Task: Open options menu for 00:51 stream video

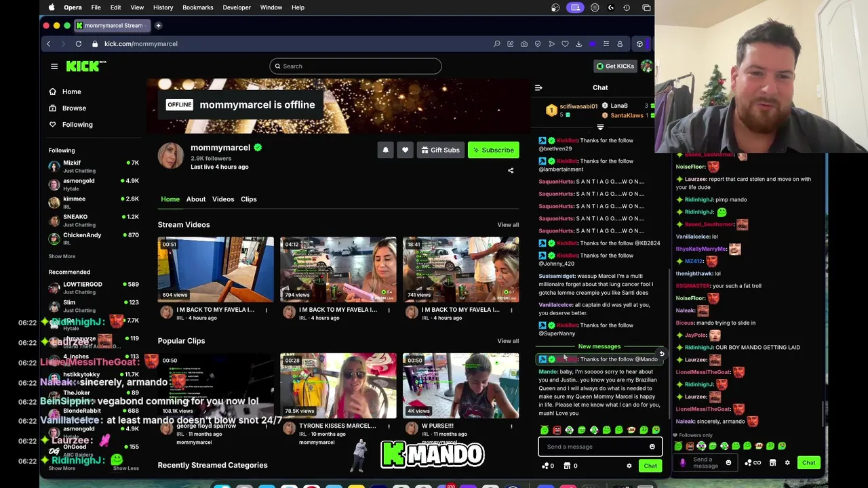Action: pos(266,310)
